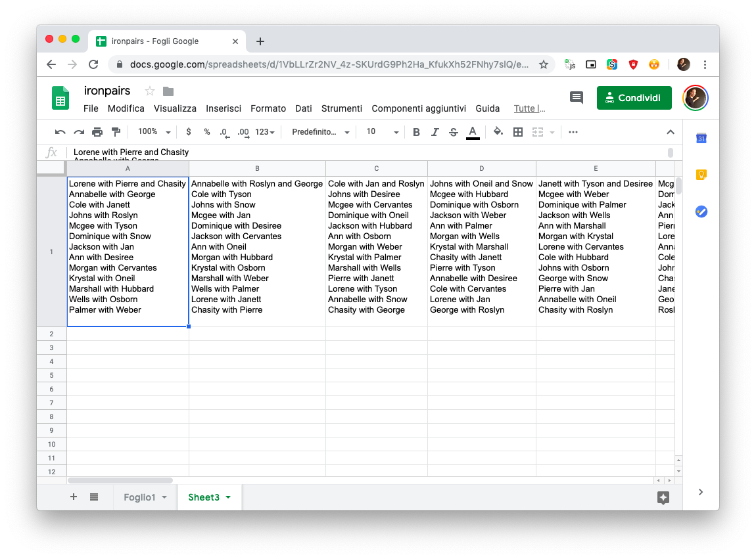
Task: Open the Inserisci menu
Action: [x=224, y=108]
